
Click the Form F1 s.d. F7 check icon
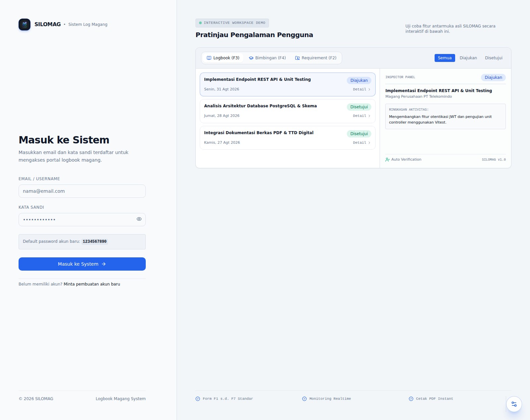[198, 399]
